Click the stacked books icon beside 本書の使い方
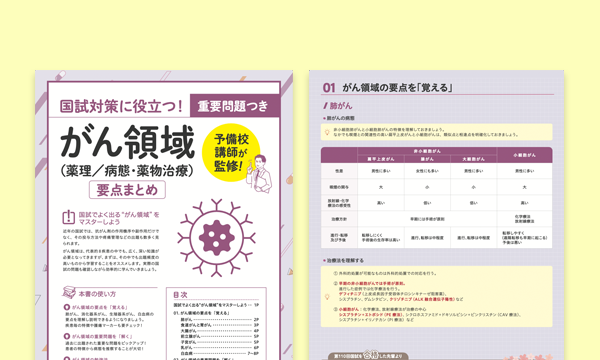This screenshot has width=600, height=360. click(69, 293)
